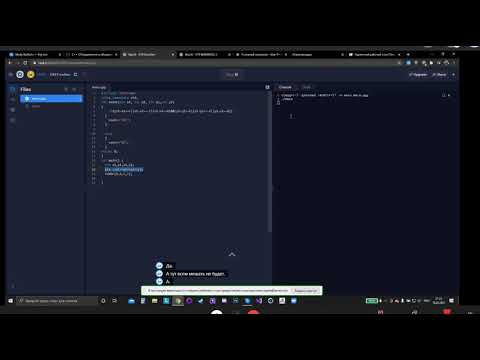The height and width of the screenshot is (360, 480).
Task: Select the highlighted main file in Files
Action: (x=51, y=99)
